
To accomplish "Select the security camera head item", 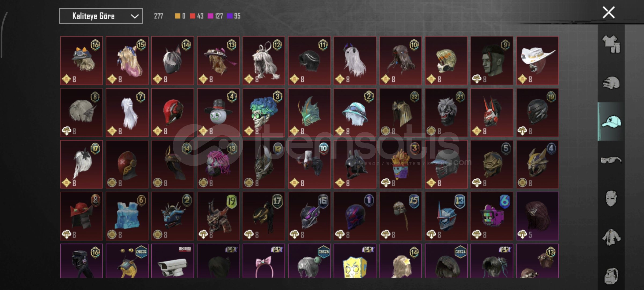I will point(173,261).
